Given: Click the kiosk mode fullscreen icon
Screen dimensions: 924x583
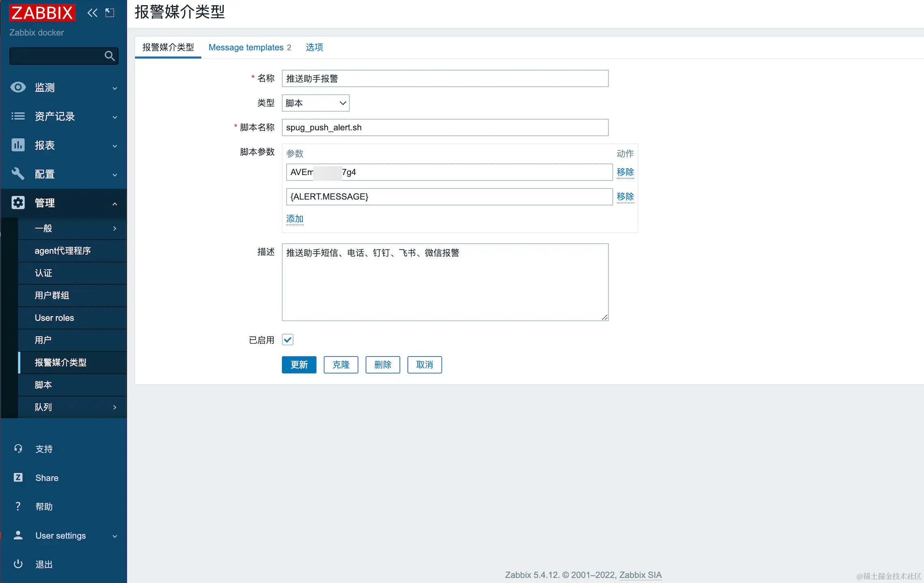Looking at the screenshot, I should 110,13.
